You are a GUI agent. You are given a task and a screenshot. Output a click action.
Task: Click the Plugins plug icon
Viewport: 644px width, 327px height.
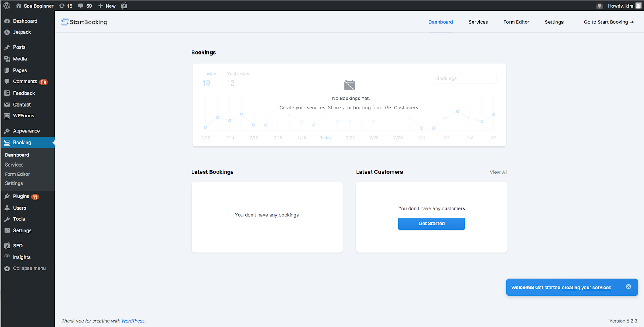pos(7,196)
